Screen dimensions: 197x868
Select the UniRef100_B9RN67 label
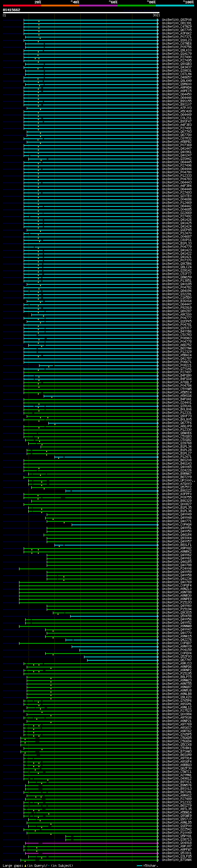pyautogui.click(x=177, y=474)
